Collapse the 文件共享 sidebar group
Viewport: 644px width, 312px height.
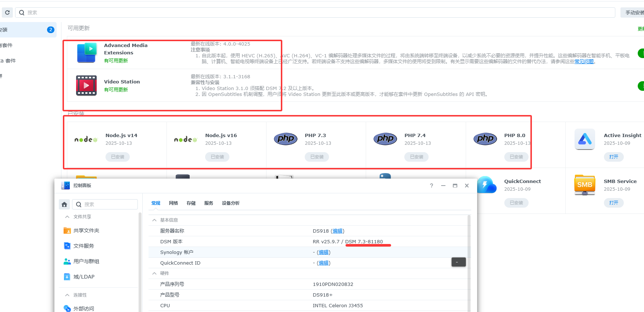pyautogui.click(x=67, y=217)
